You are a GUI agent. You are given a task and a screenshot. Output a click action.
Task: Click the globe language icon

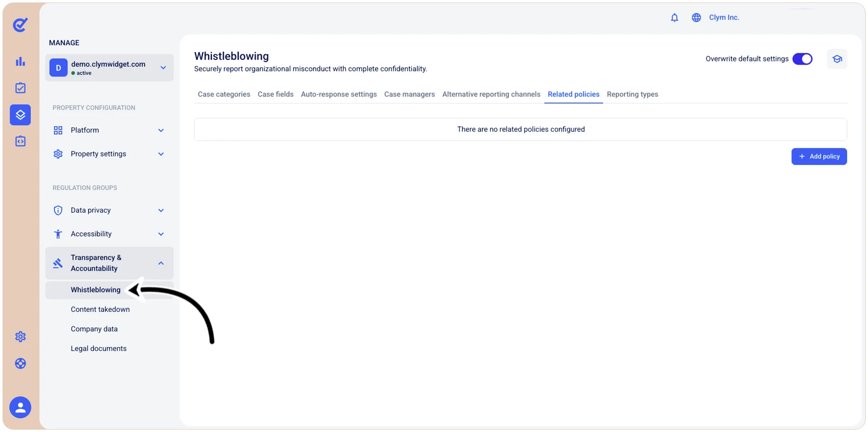coord(696,18)
